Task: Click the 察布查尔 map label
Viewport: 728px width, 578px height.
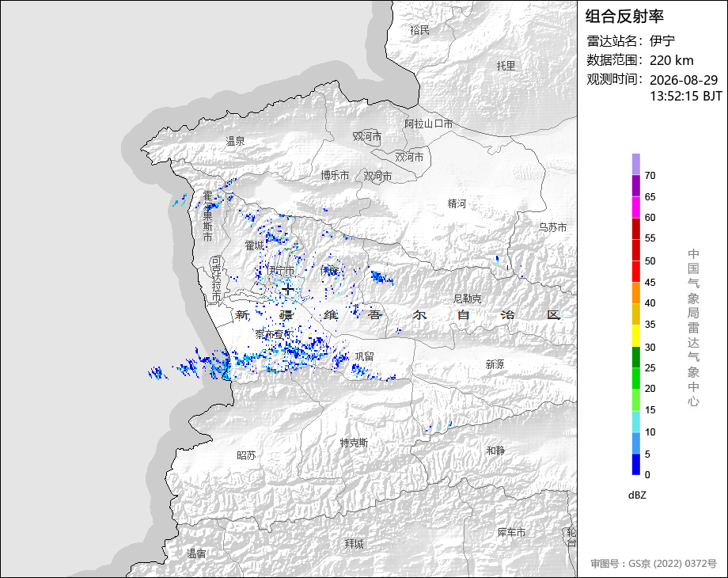Action: 274,334
